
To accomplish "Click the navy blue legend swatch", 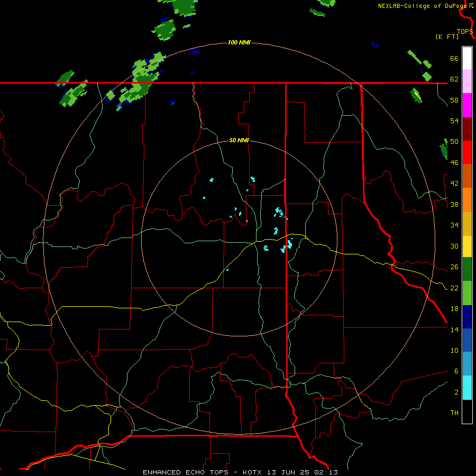I will (467, 317).
